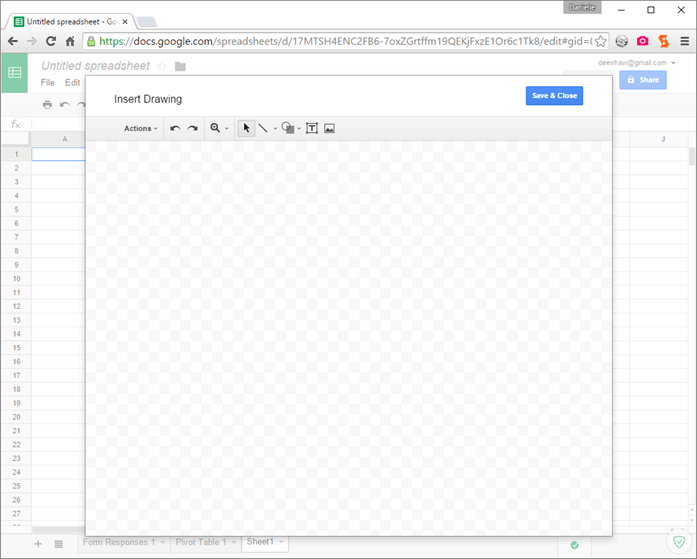Open the File menu
This screenshot has height=559, width=697.
coord(48,83)
